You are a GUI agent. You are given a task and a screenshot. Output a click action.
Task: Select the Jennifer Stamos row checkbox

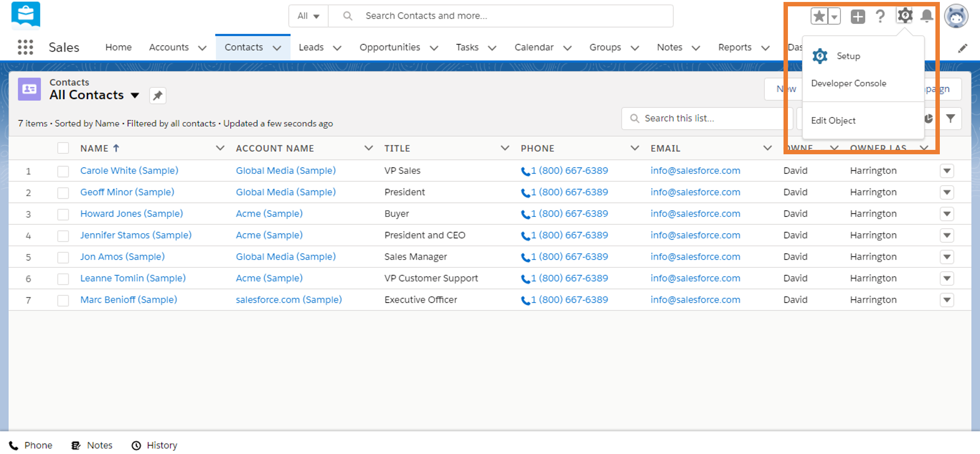pyautogui.click(x=63, y=236)
